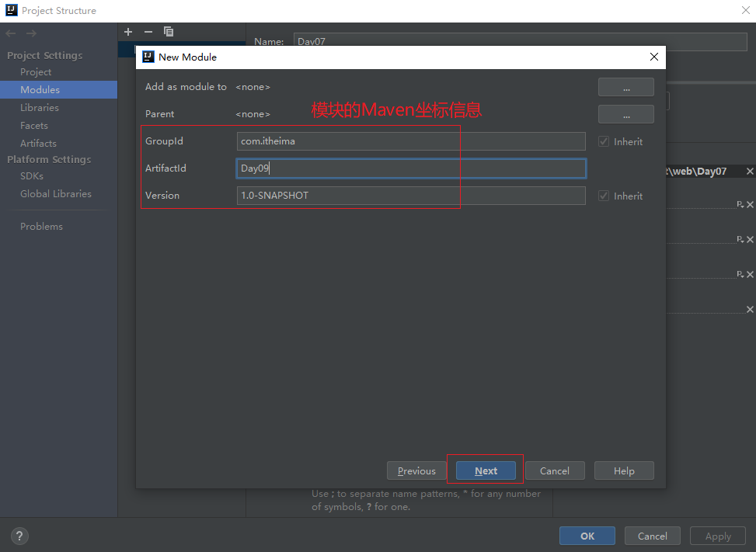Click the Previous button
The width and height of the screenshot is (756, 552).
tap(416, 470)
